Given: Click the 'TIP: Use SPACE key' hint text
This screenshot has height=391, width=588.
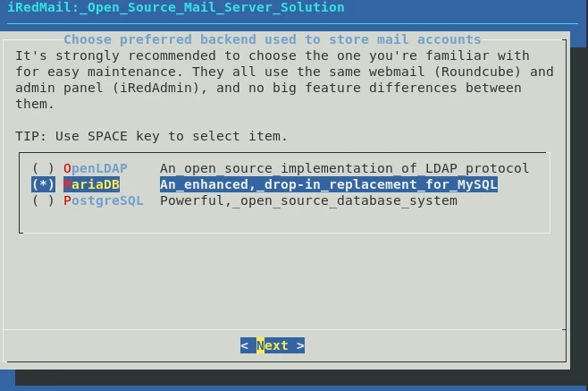Looking at the screenshot, I should [151, 136].
